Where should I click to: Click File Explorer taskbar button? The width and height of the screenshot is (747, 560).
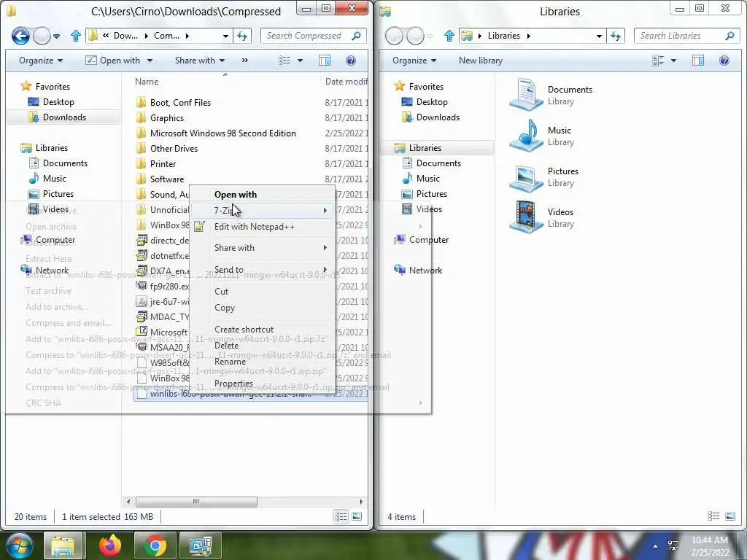(63, 545)
